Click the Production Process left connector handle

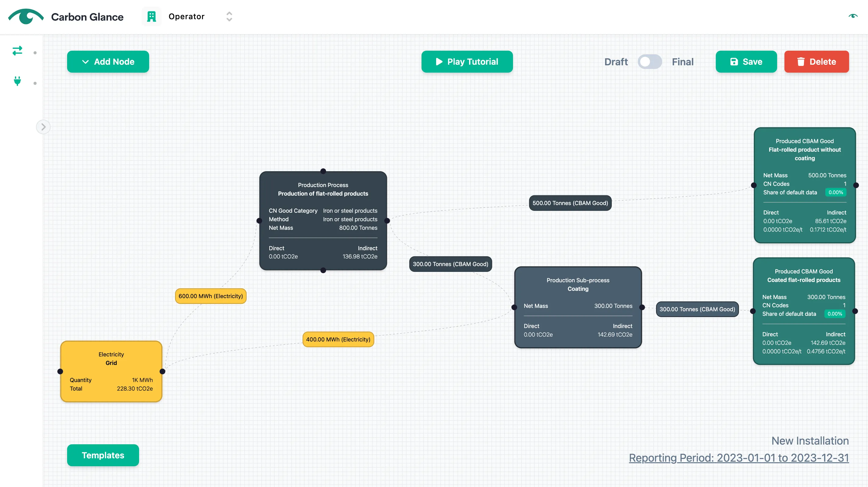[x=259, y=221]
